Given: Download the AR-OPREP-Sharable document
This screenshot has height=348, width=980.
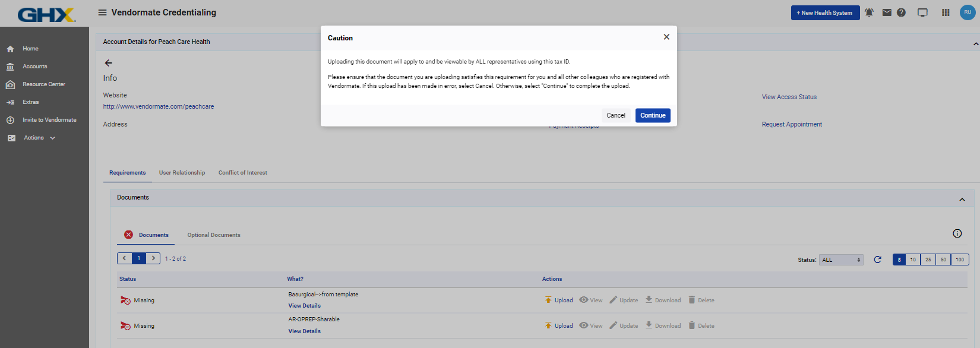Looking at the screenshot, I should (663, 326).
